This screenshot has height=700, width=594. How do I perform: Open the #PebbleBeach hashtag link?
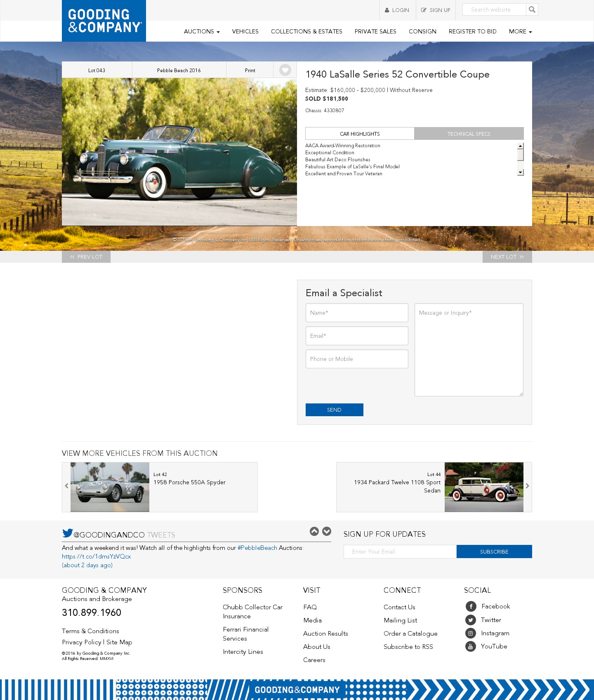click(257, 548)
